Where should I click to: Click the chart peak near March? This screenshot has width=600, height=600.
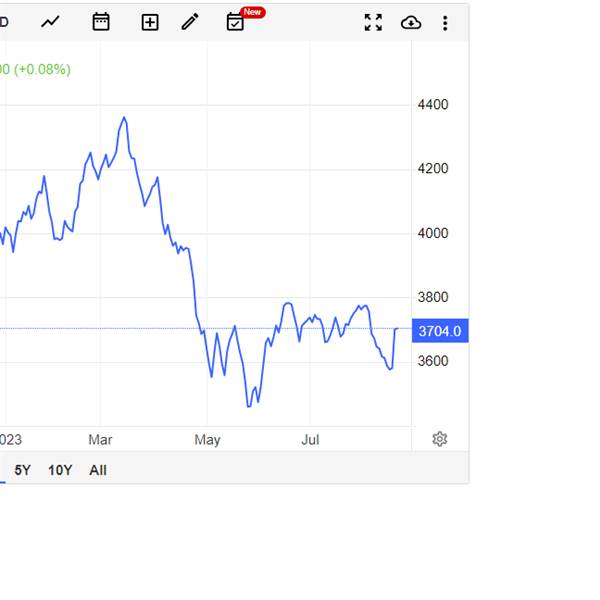tap(124, 117)
